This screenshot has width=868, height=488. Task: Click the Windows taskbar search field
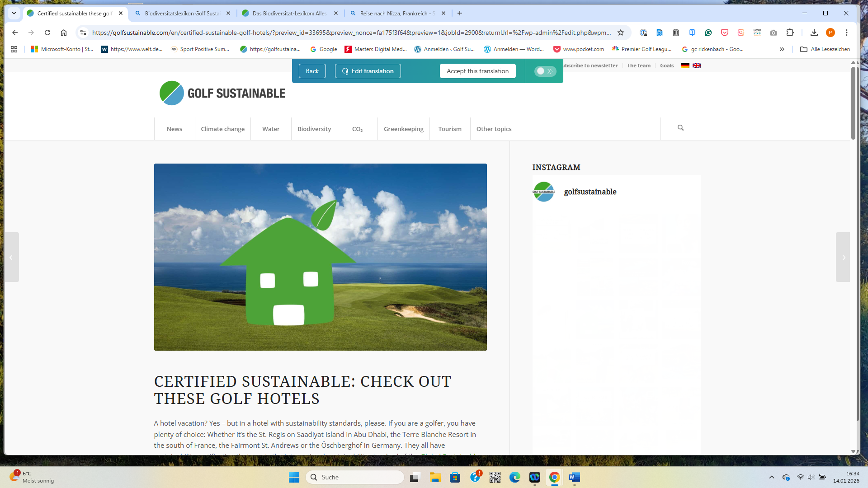355,477
